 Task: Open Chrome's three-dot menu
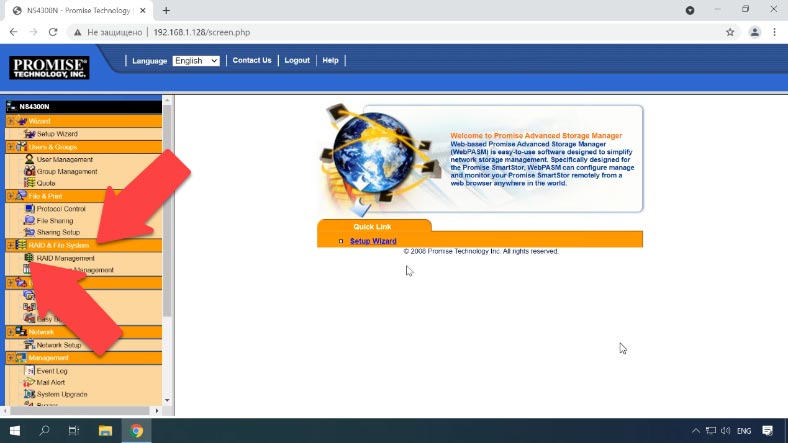[x=774, y=32]
